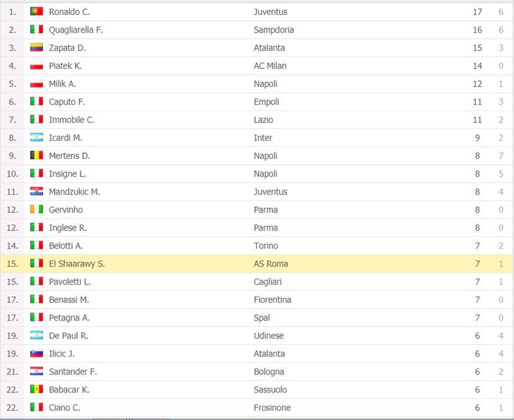This screenshot has width=514, height=420.
Task: Open the Frosinone team link
Action: coord(272,408)
